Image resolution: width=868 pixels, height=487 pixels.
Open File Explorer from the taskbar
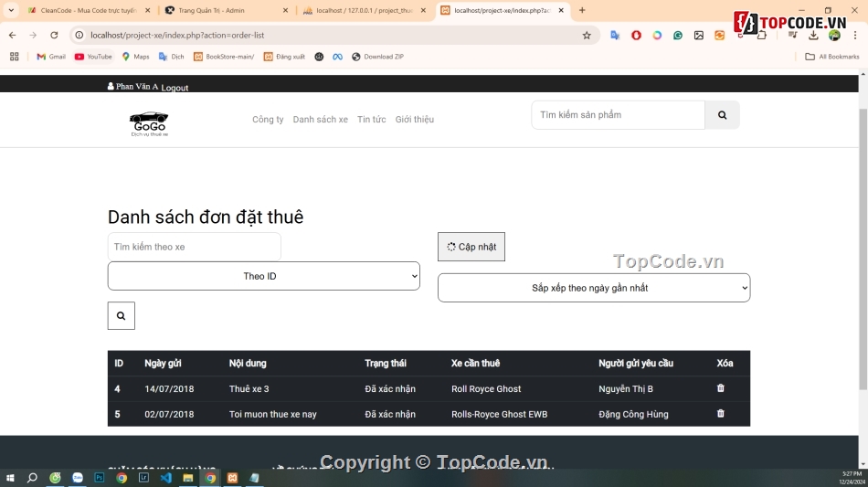[187, 478]
